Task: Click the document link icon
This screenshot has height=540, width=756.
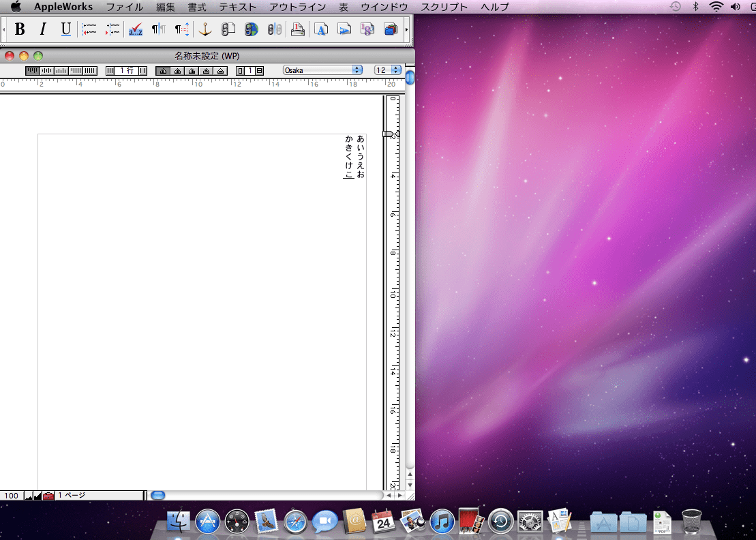Action: click(x=228, y=29)
